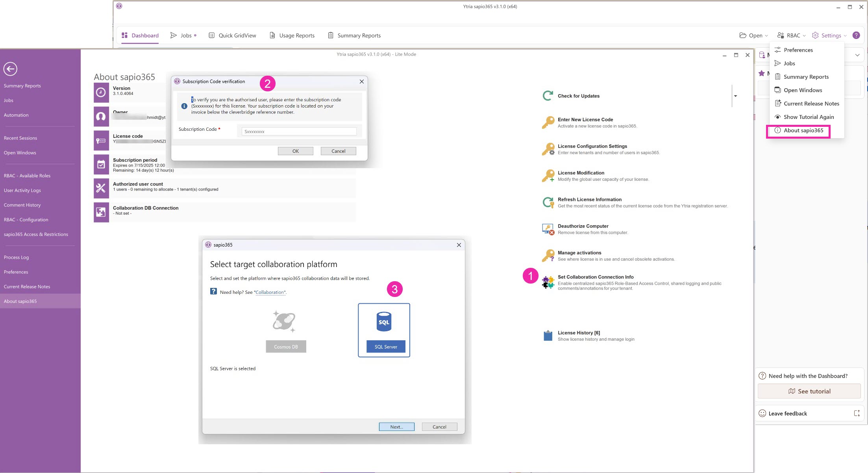Open the Check for Updates dropdown arrow
Viewport: 868px width, 473px height.
coord(735,96)
